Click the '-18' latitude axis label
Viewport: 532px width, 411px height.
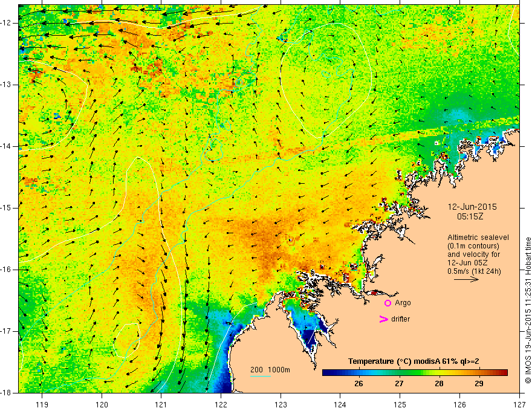(x=6, y=393)
